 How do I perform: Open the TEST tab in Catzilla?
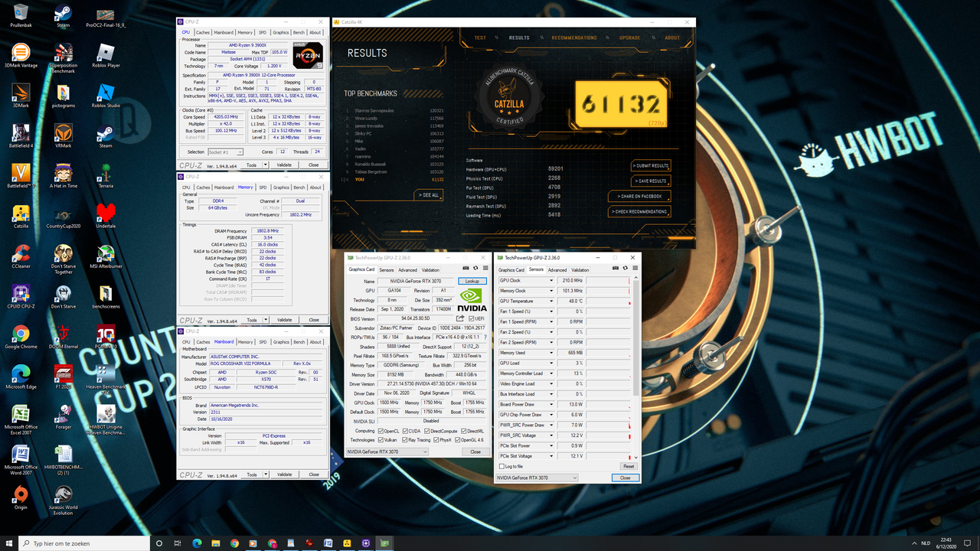(x=480, y=37)
